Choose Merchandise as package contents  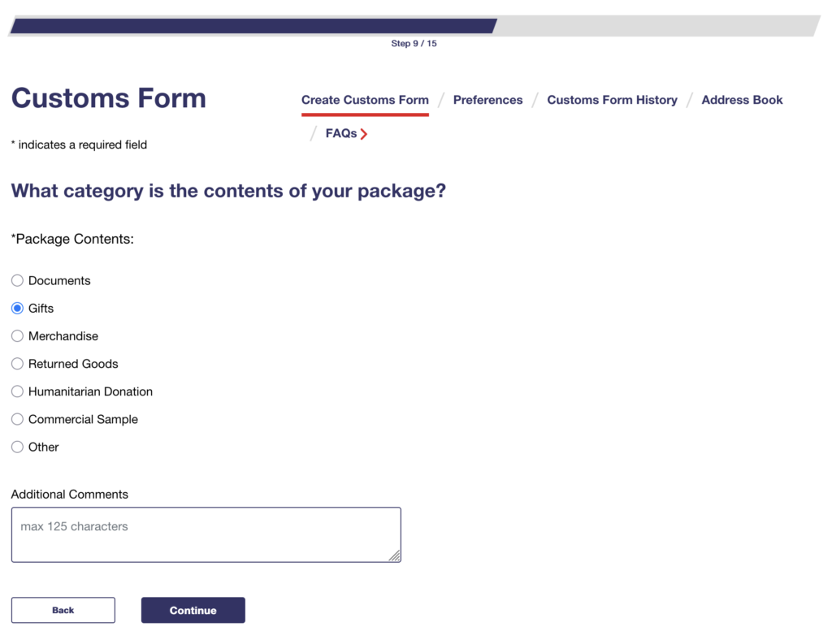coord(17,336)
